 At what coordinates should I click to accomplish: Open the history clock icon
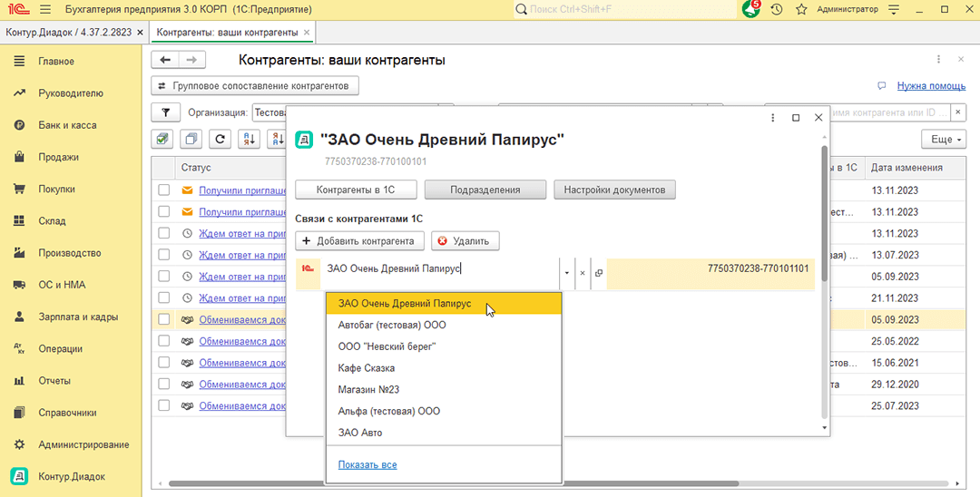pyautogui.click(x=777, y=9)
